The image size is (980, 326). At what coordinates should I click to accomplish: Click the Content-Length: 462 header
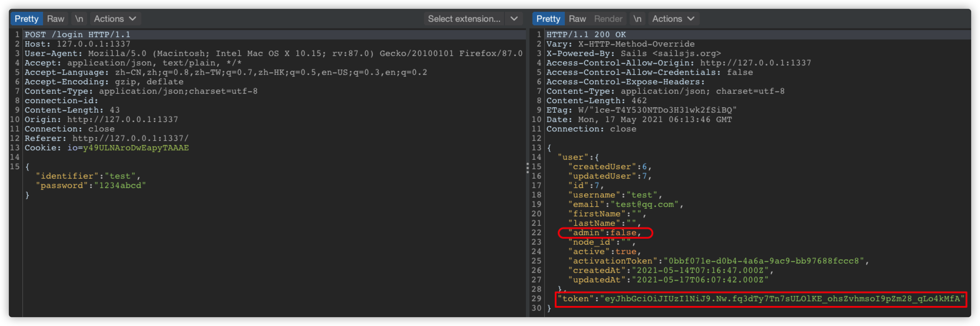point(597,101)
